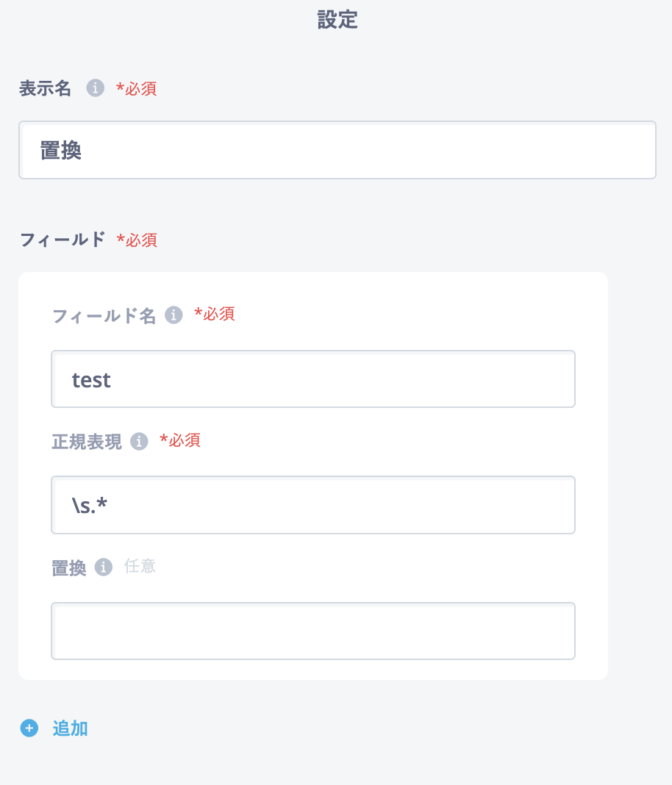Click the 設定 heading at top

[337, 20]
